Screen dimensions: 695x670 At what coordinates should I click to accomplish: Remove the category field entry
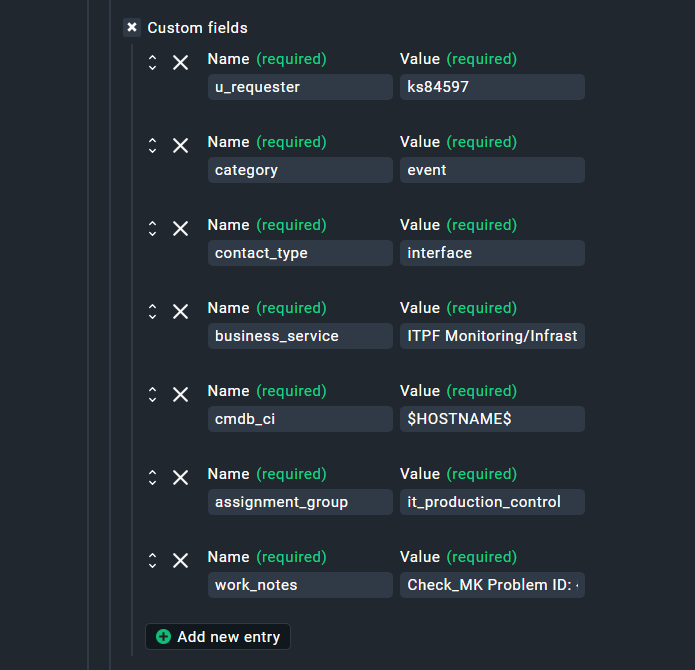coord(180,146)
